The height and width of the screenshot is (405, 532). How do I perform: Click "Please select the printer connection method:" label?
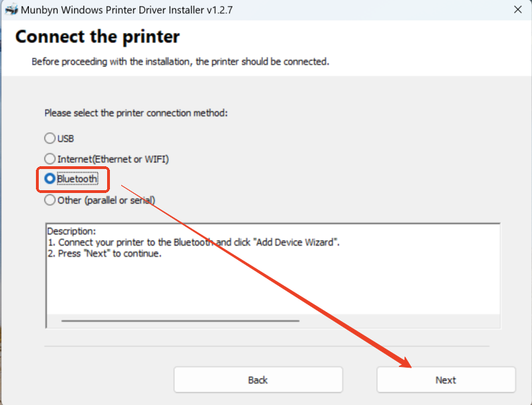[x=136, y=113]
